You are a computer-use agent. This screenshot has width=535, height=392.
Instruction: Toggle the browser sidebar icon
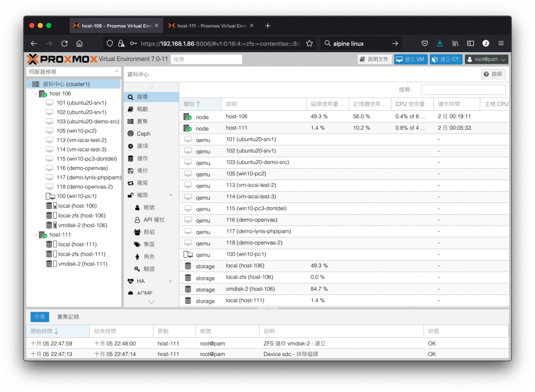(471, 43)
